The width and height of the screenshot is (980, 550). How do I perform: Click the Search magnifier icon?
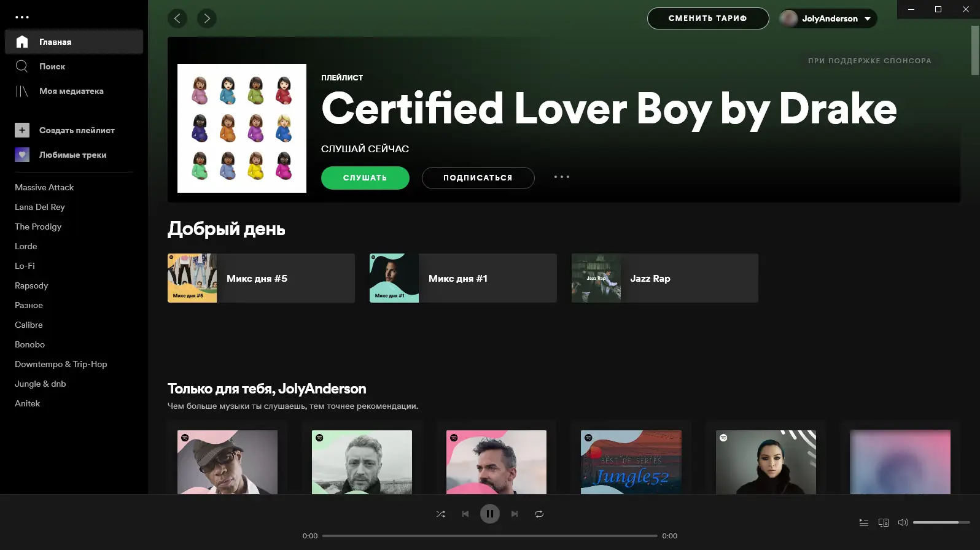tap(22, 66)
